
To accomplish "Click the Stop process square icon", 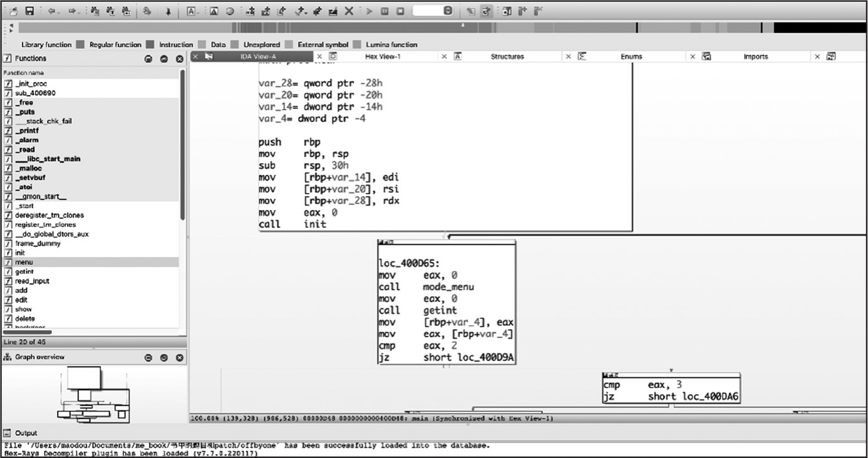I will pyautogui.click(x=400, y=11).
